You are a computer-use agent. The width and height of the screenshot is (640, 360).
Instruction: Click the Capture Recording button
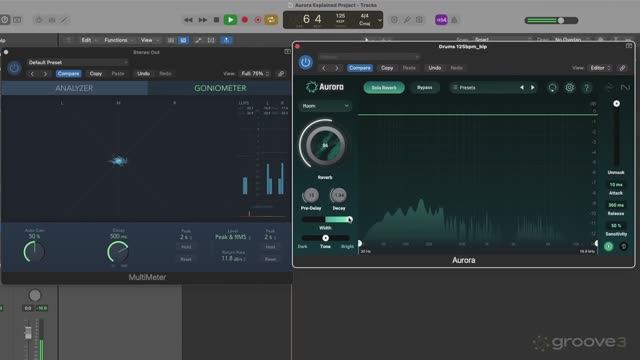(x=258, y=20)
